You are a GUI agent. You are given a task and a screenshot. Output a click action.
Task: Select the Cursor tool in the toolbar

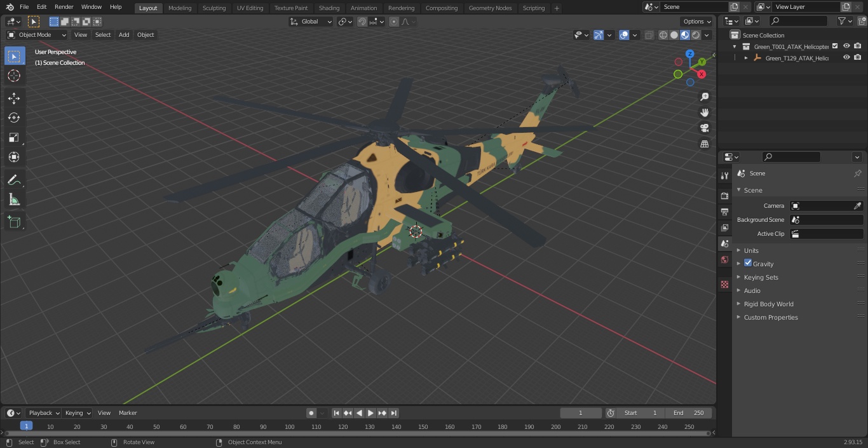[14, 76]
